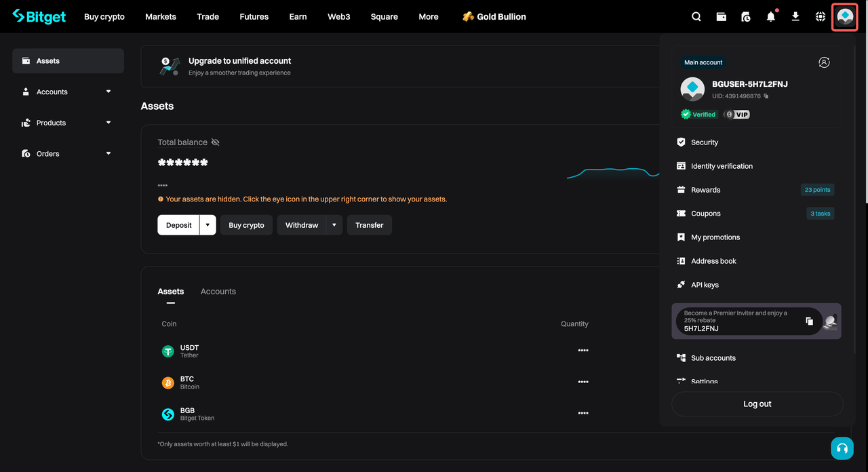Click the Buy crypto button below balance
This screenshot has height=472, width=868.
(x=246, y=225)
